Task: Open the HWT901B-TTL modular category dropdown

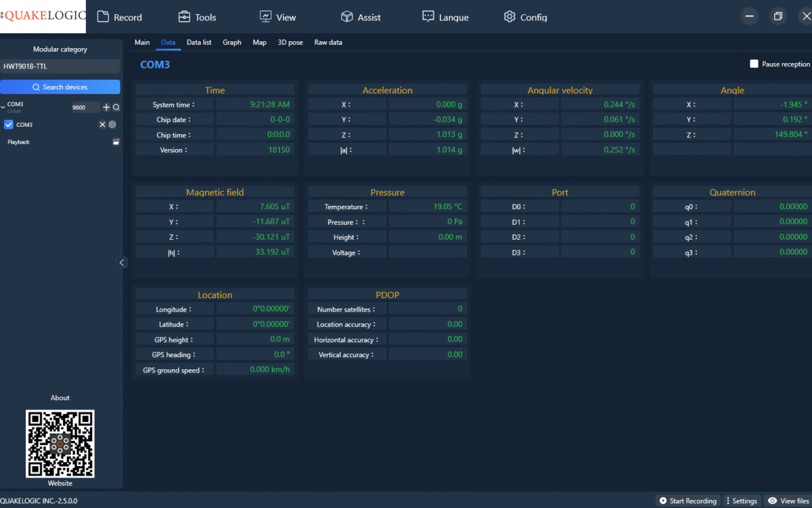Action: pos(60,66)
